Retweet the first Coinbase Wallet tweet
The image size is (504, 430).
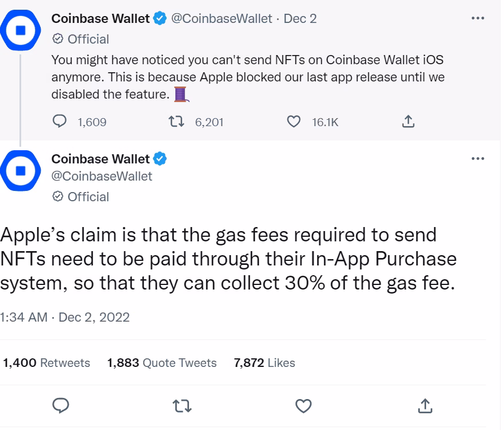176,122
